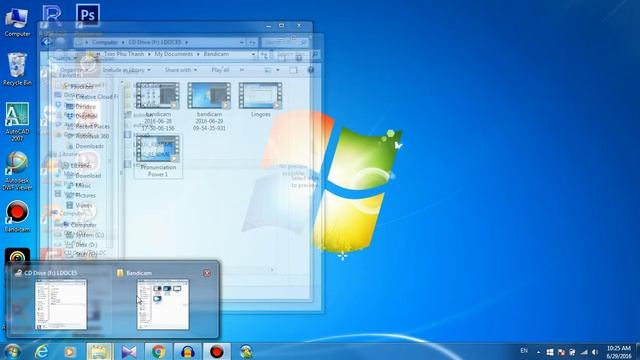Image resolution: width=640 pixels, height=360 pixels.
Task: Open the Organize dropdown in Bandicam window
Action: 73,70
